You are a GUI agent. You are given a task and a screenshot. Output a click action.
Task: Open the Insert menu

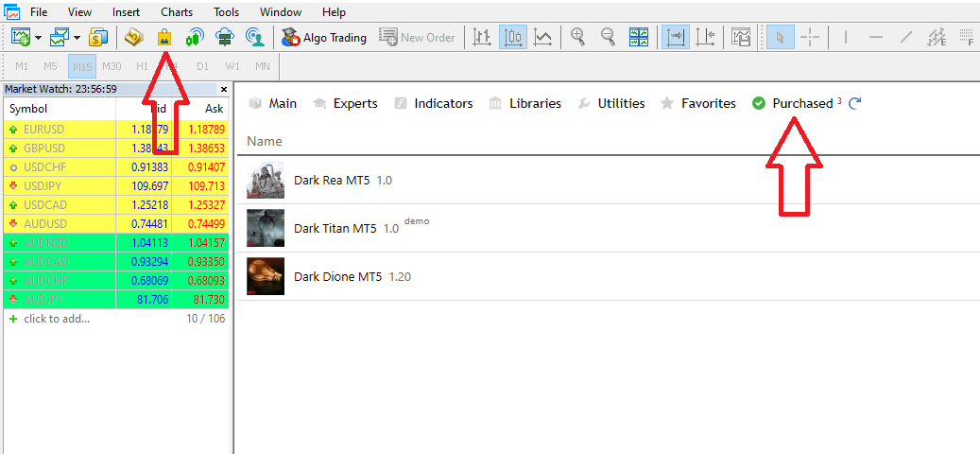(127, 12)
